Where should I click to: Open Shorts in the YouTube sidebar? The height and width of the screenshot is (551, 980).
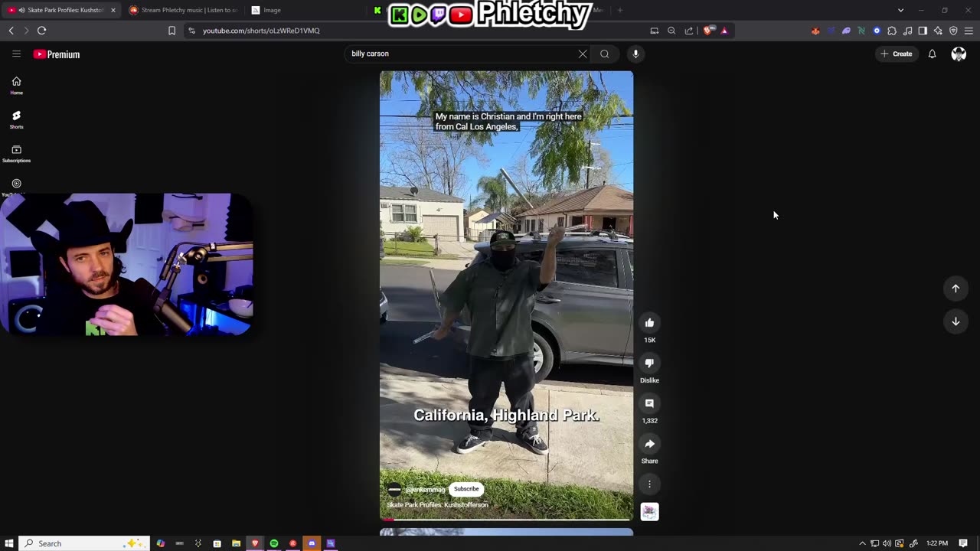(16, 119)
